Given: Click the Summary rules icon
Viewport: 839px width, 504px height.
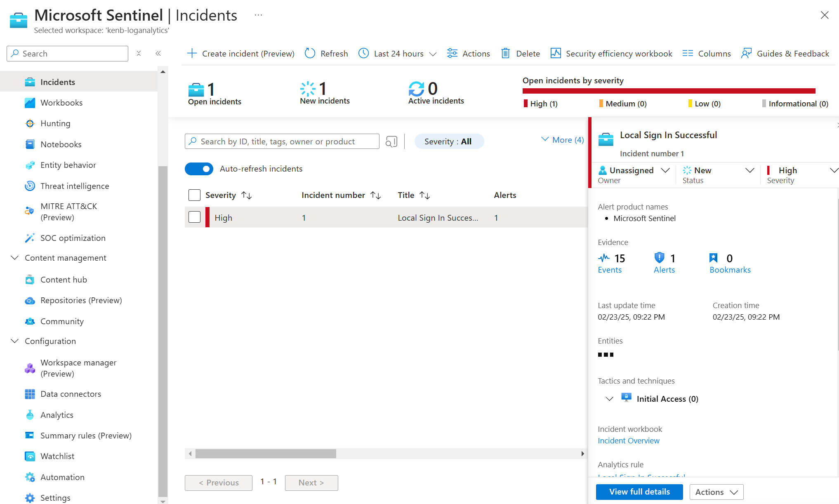Looking at the screenshot, I should (30, 436).
